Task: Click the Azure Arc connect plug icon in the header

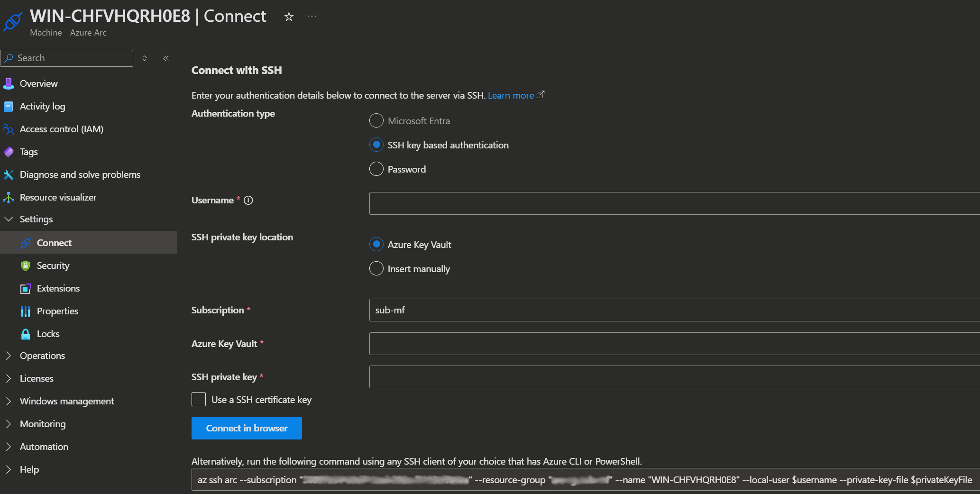Action: (x=13, y=21)
